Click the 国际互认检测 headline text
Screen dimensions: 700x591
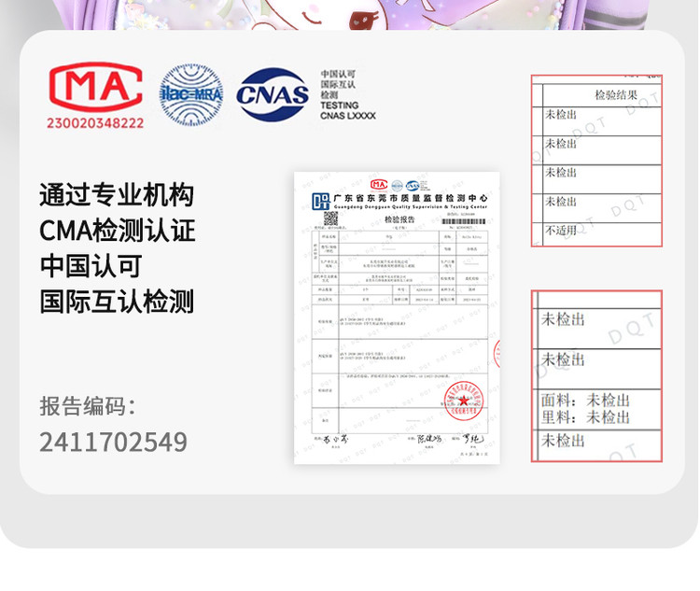[117, 301]
